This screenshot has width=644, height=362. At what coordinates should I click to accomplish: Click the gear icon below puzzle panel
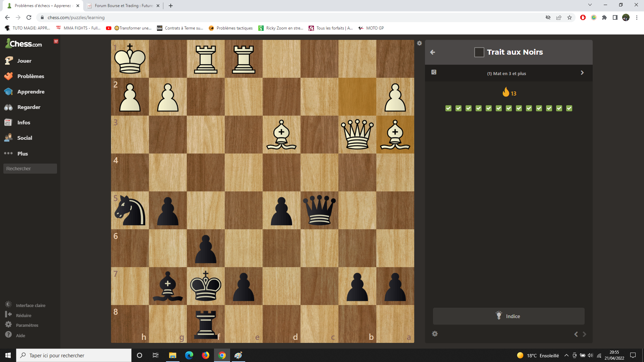pos(435,334)
